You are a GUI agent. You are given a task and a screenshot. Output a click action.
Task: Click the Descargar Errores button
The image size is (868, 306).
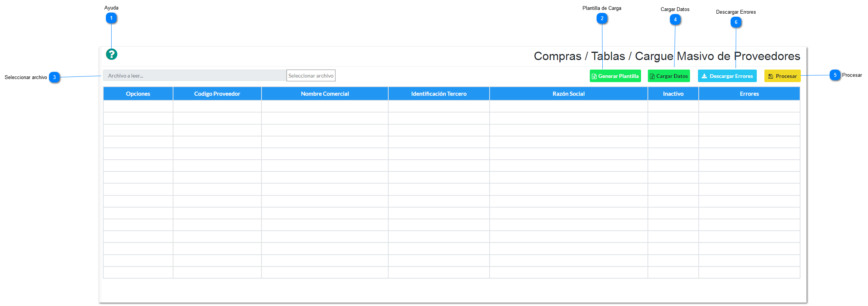(x=727, y=76)
